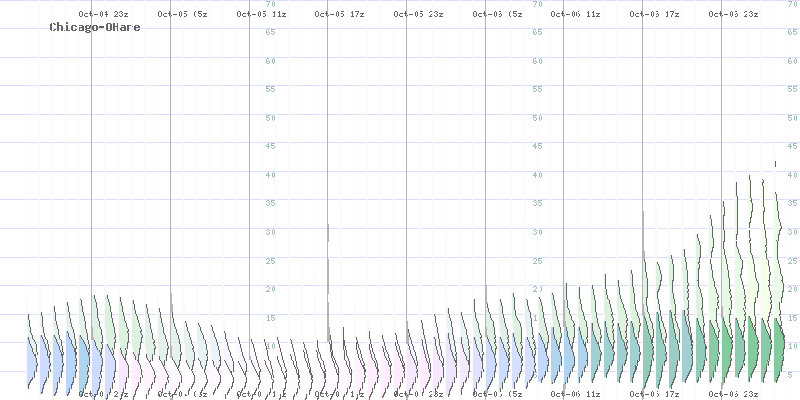Screen dimensions: 800x400
Task: Click the top Oct-05 23z time label
Action: (418, 14)
